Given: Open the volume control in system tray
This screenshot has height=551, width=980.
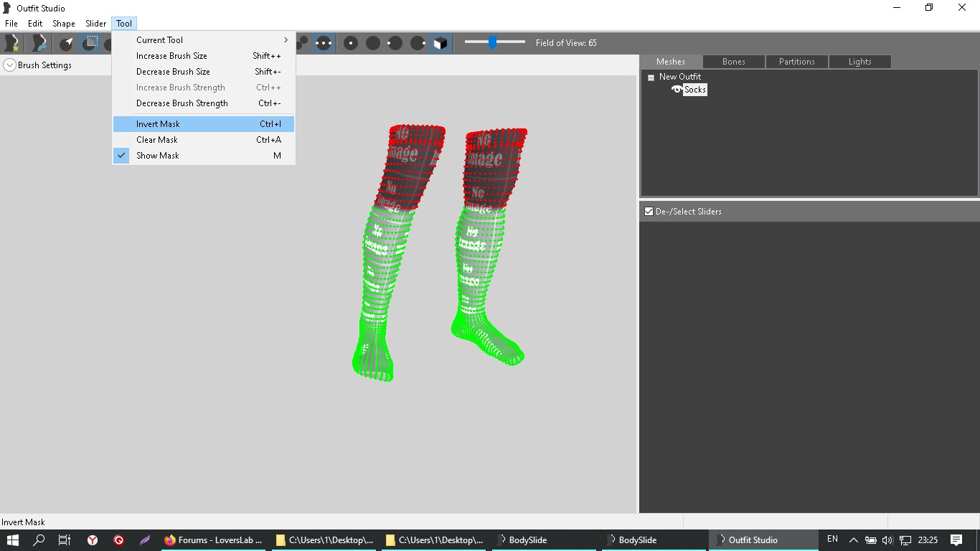Looking at the screenshot, I should (x=887, y=540).
